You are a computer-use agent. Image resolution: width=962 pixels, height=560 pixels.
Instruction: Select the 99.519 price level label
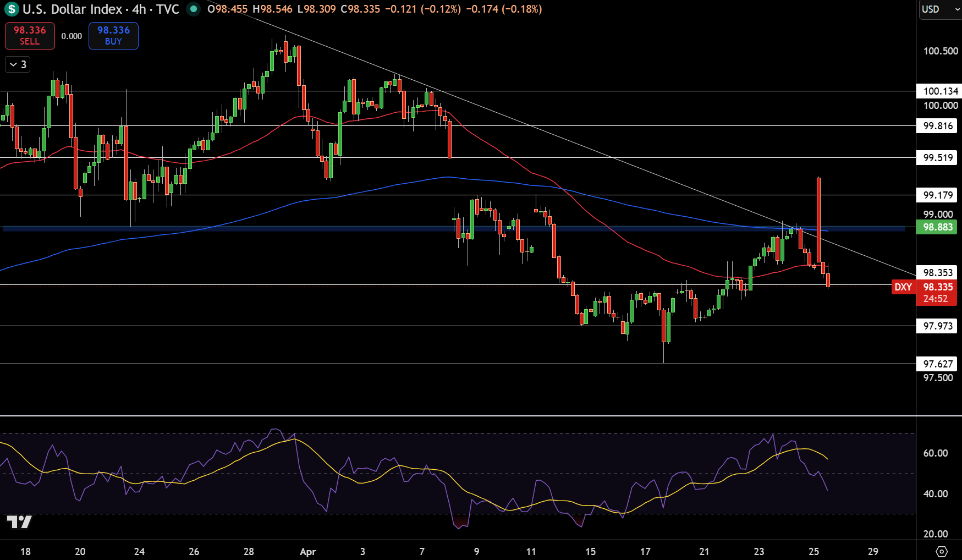tap(938, 158)
